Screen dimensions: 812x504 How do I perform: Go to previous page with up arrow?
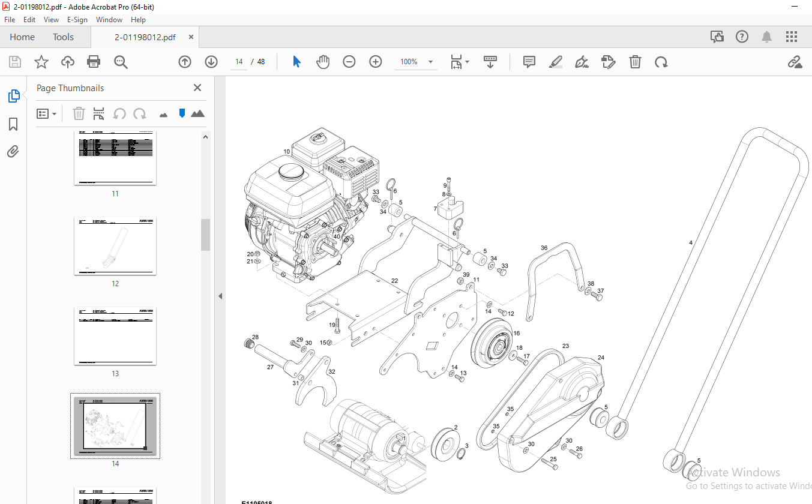[185, 62]
